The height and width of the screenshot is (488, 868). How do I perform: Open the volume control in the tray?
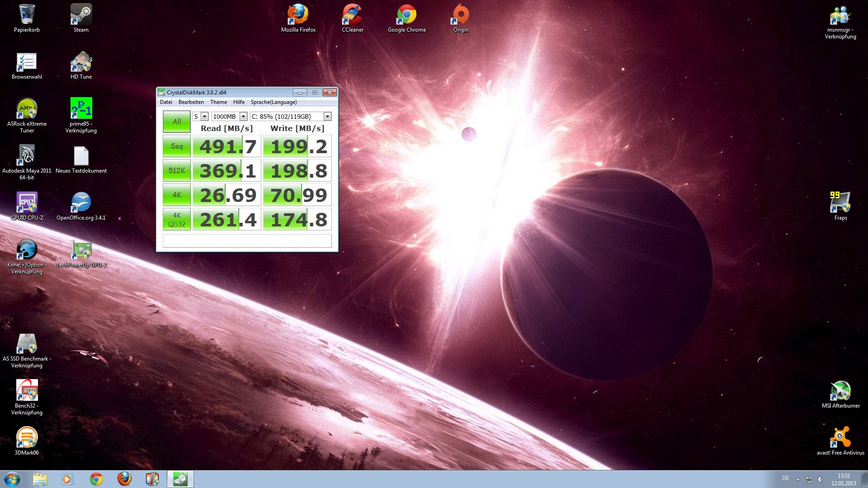pos(821,479)
